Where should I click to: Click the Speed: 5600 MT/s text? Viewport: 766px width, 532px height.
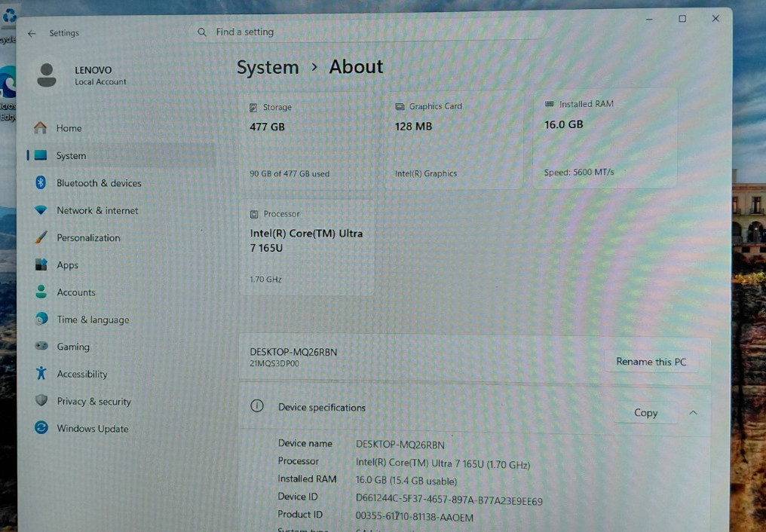coord(579,173)
